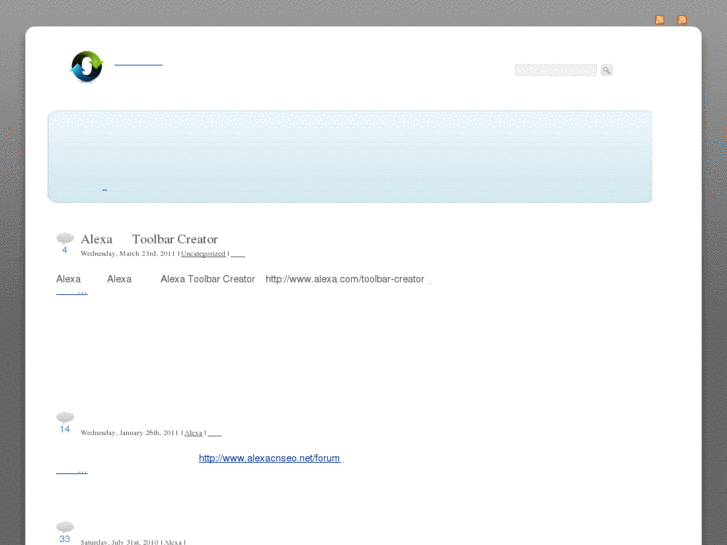This screenshot has height=545, width=727.
Task: Click the date text 'Wednesday, March 23rd, 2011'
Action: (x=128, y=254)
